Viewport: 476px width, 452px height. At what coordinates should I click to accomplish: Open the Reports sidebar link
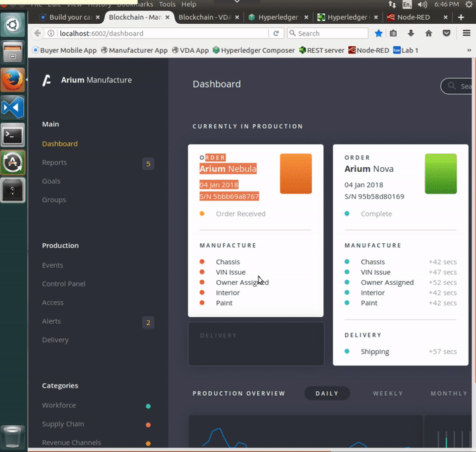[x=54, y=163]
